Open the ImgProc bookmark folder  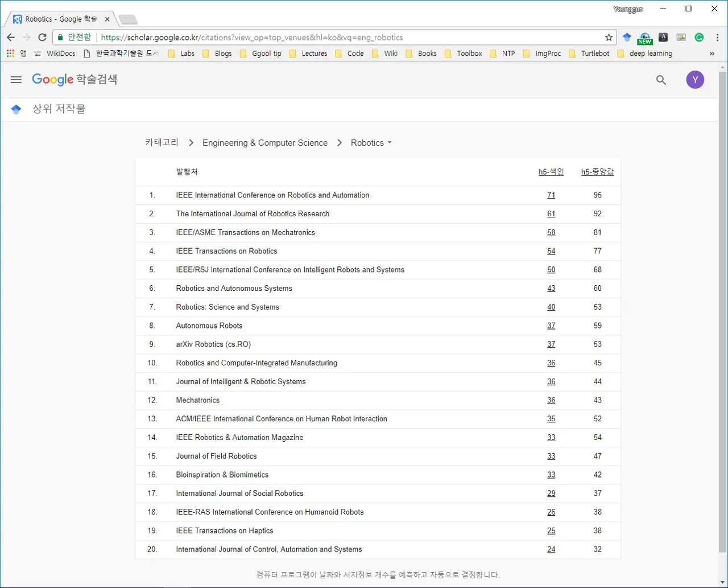tap(542, 54)
